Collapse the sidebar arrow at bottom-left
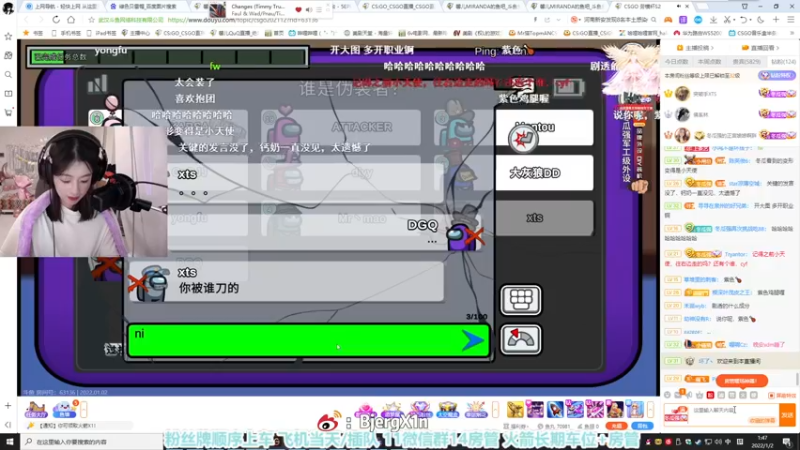This screenshot has height=450, width=800. click(8, 425)
